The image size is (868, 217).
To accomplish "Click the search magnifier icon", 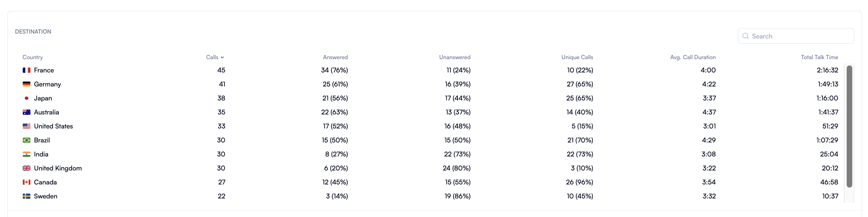I will pyautogui.click(x=746, y=36).
